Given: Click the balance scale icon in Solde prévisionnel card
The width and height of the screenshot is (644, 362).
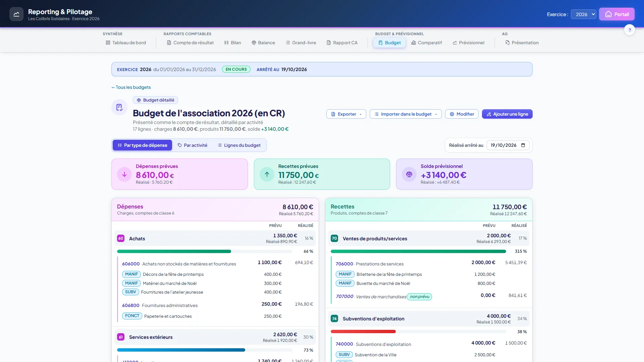Looking at the screenshot, I should coord(409,174).
